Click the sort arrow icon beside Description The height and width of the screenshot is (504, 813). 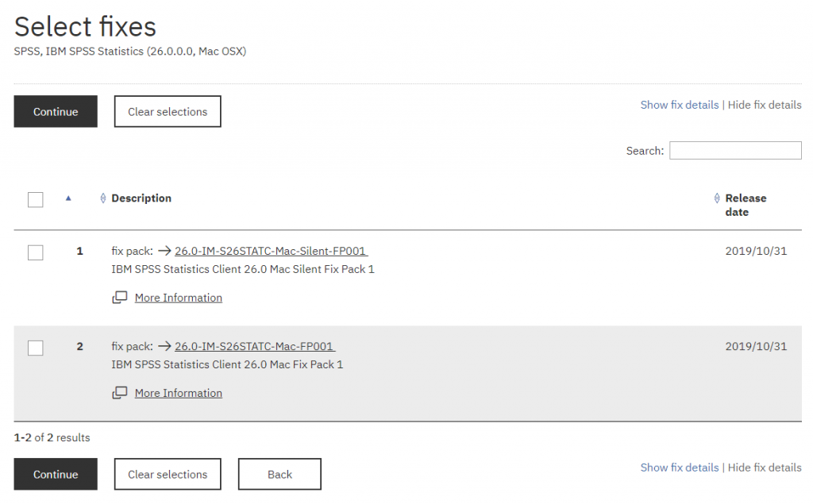click(103, 198)
